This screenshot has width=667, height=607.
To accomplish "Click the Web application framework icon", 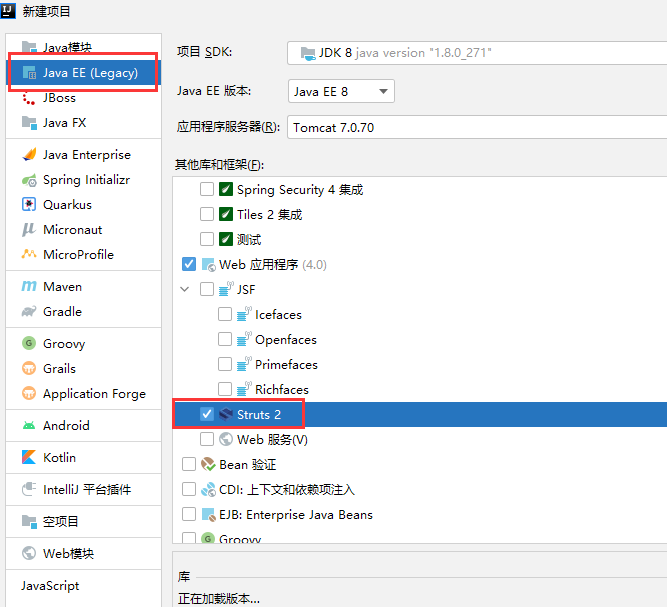I will coord(208,265).
